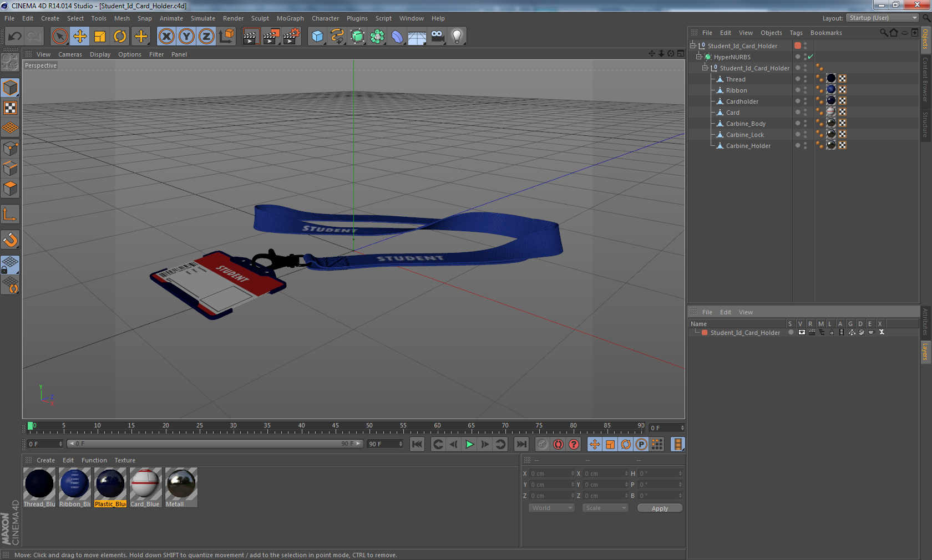Open the Floor environment icon

pyautogui.click(x=417, y=37)
